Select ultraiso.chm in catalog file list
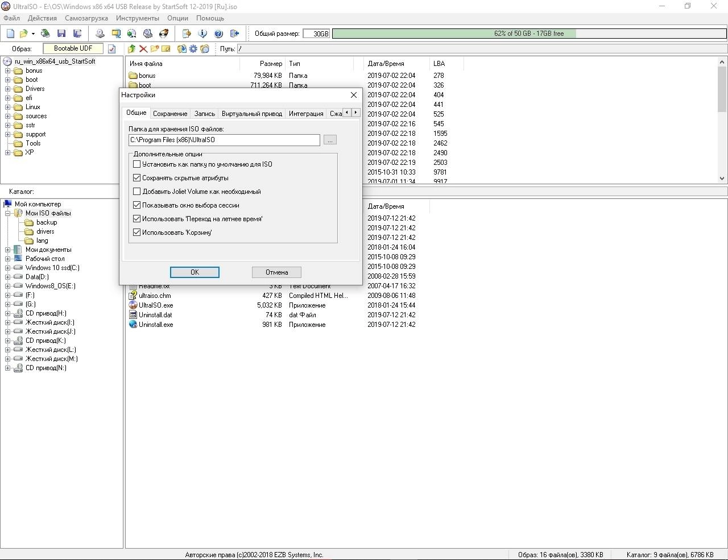 (155, 296)
